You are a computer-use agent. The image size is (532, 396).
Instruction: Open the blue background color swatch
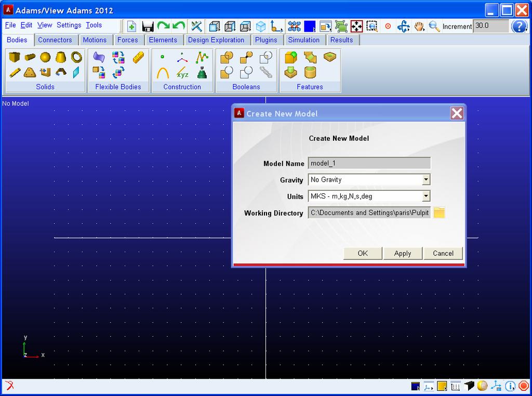point(310,26)
